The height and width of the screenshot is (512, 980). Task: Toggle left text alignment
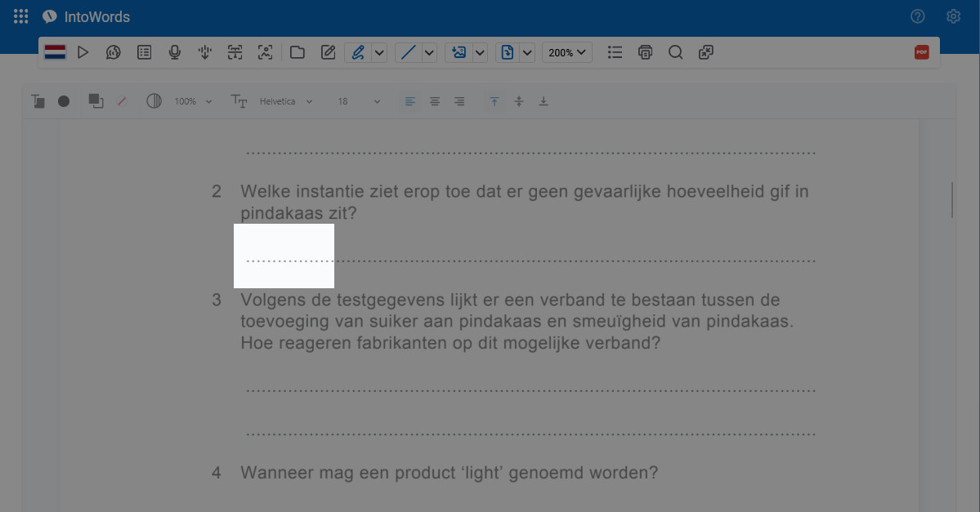(x=410, y=101)
